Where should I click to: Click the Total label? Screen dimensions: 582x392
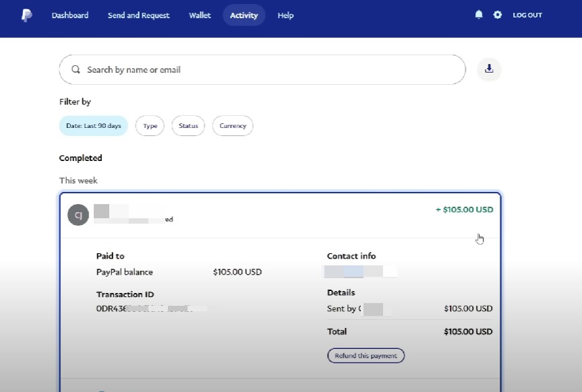pyautogui.click(x=337, y=331)
